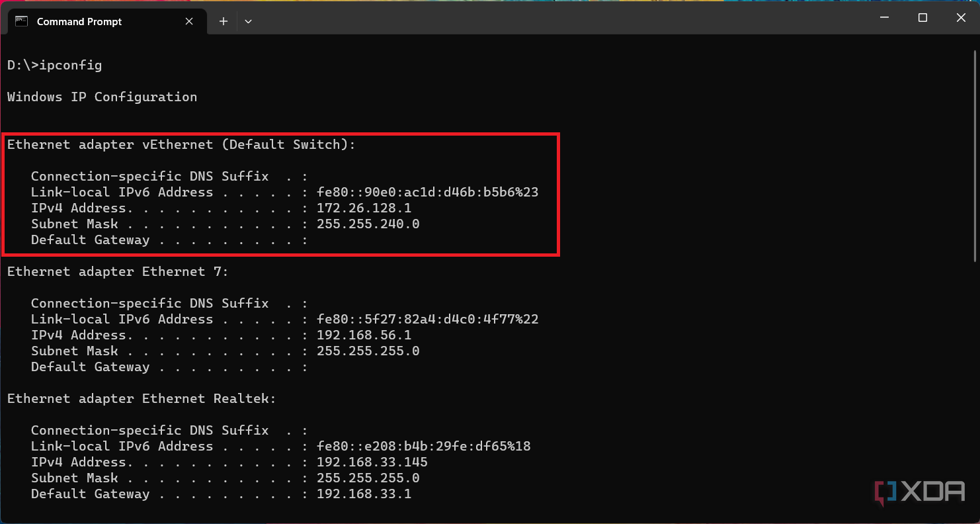
Task: Click the IPv4 address 192.168.56.1
Action: click(364, 335)
